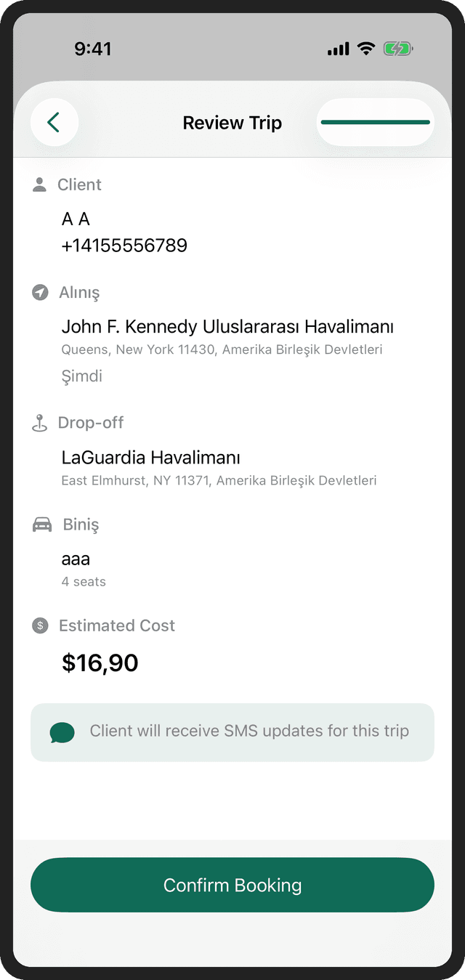The height and width of the screenshot is (980, 465).
Task: Open the Şimdi pickup time selector
Action: pyautogui.click(x=81, y=376)
